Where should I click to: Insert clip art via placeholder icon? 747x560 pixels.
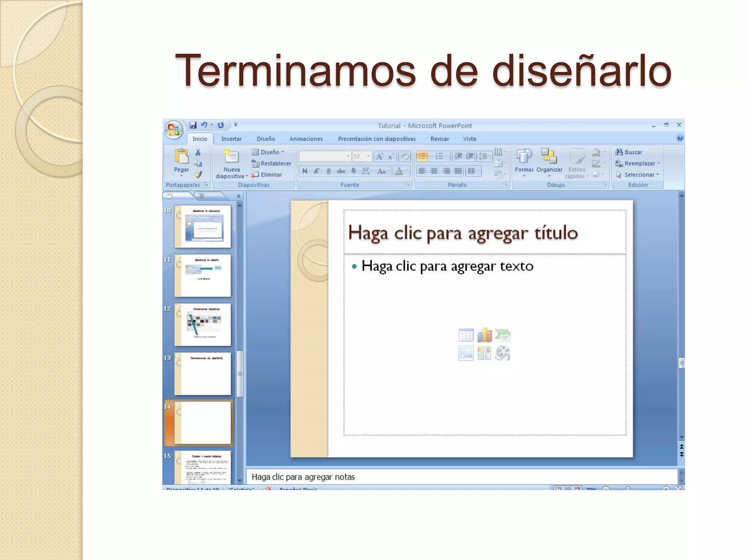[x=484, y=353]
